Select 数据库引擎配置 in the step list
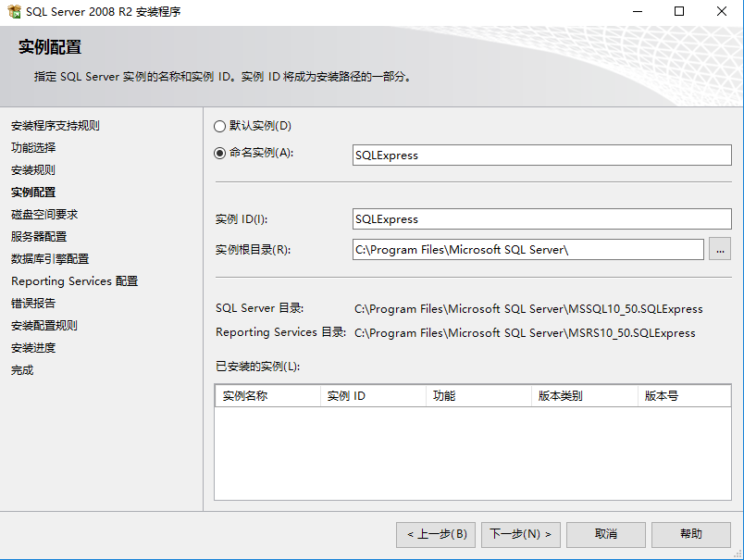 pyautogui.click(x=50, y=259)
